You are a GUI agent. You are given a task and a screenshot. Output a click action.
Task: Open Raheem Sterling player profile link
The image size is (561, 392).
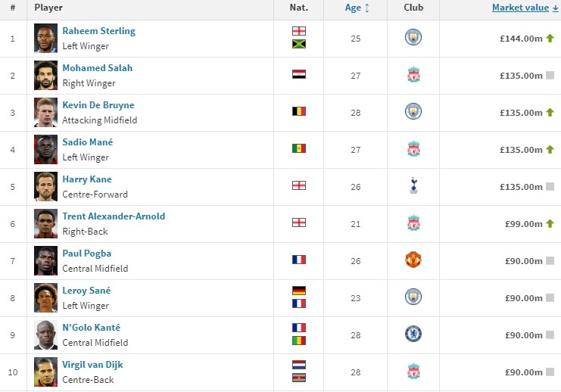pyautogui.click(x=98, y=31)
